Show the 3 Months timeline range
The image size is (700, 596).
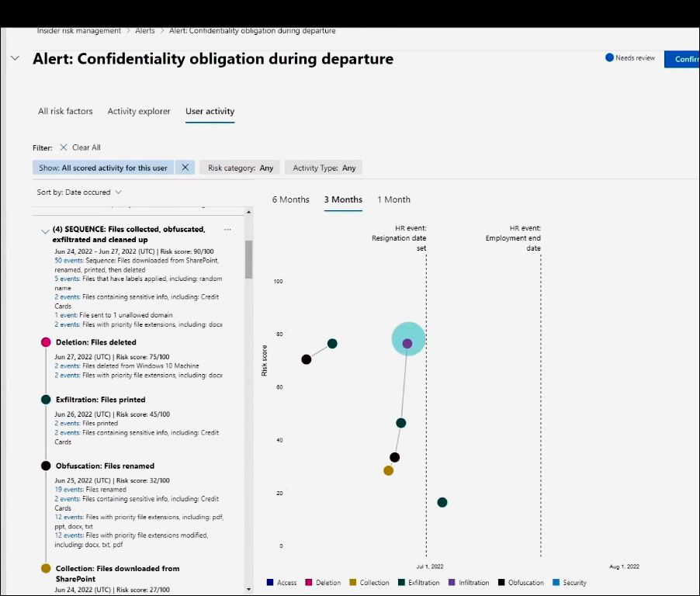tap(343, 199)
